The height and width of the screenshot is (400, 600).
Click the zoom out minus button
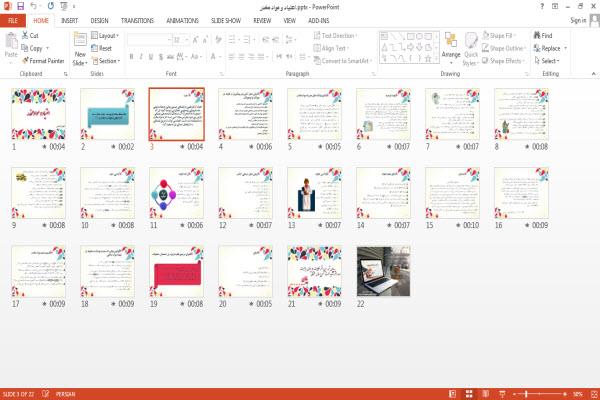point(514,394)
